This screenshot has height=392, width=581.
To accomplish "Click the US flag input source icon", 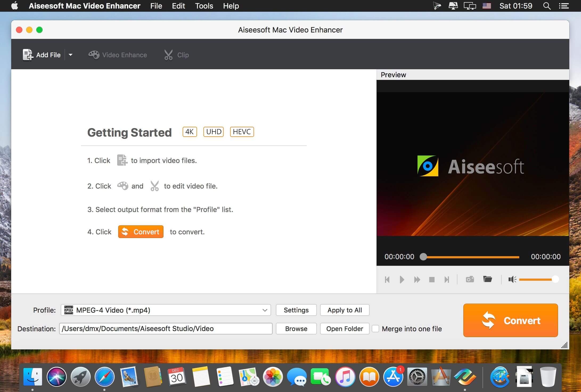I will [x=486, y=6].
